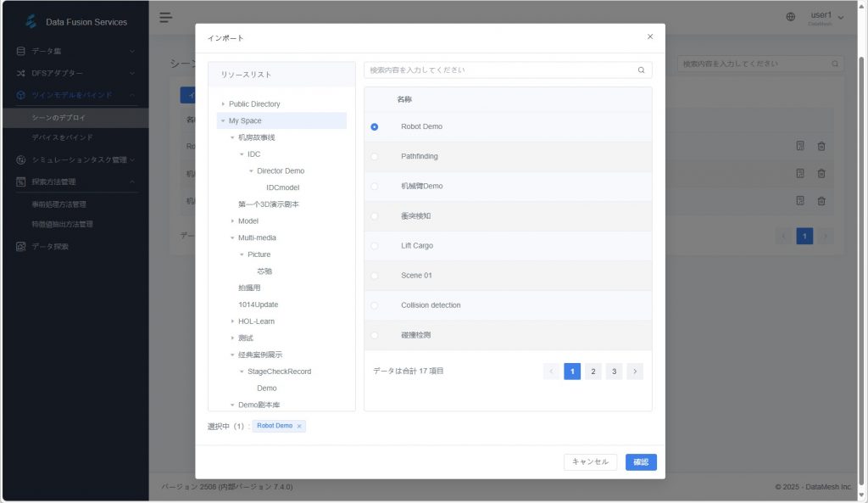
Task: Open the user1 account dropdown
Action: 826,18
